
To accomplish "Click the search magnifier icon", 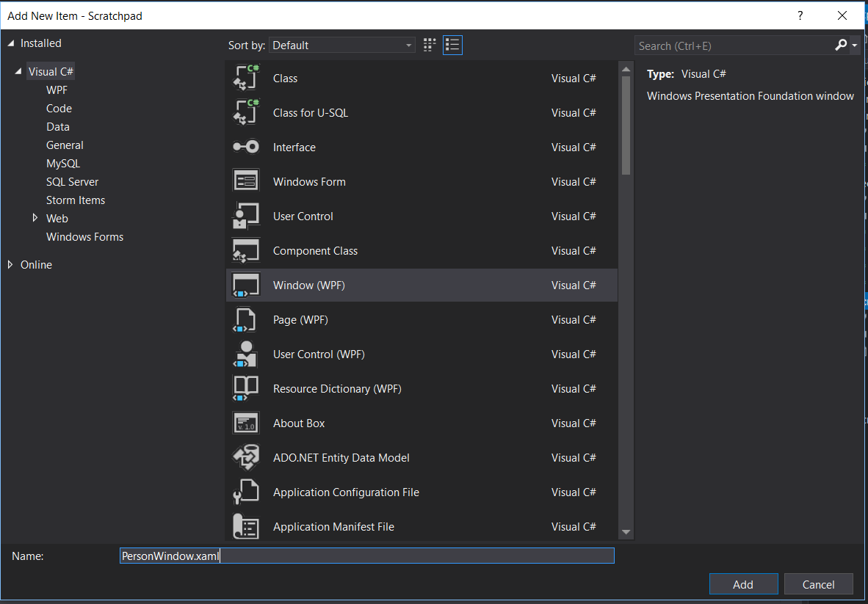I will click(x=841, y=46).
